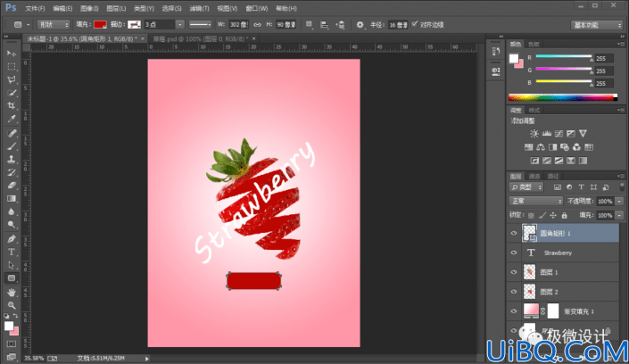629x364 pixels.
Task: Click the shape width W input field
Action: (x=239, y=25)
